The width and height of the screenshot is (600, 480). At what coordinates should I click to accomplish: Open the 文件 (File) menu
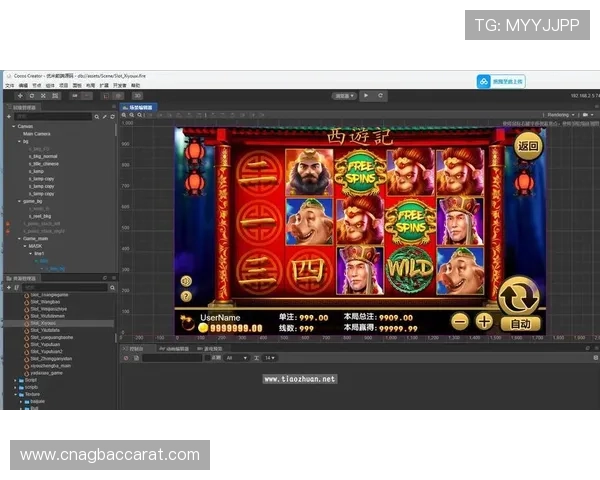pyautogui.click(x=10, y=85)
